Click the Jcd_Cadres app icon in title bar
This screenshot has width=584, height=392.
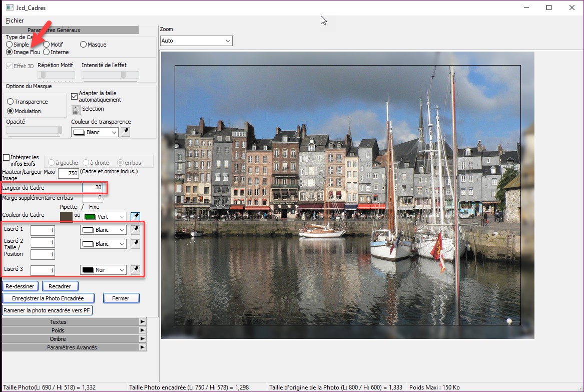tap(9, 8)
